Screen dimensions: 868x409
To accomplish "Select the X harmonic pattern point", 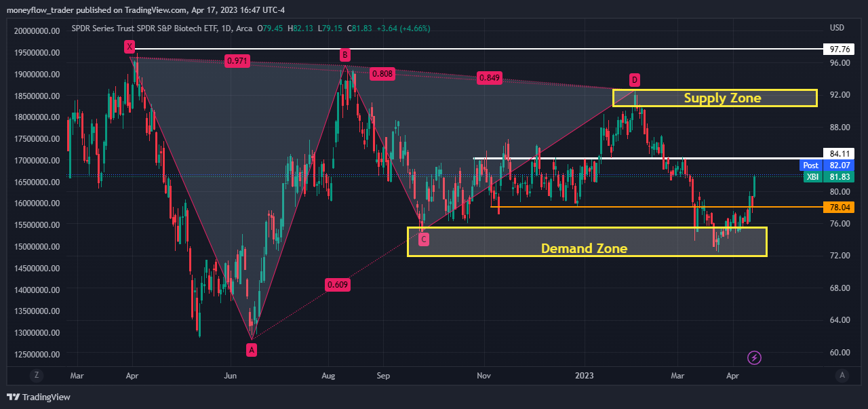I will tap(129, 46).
